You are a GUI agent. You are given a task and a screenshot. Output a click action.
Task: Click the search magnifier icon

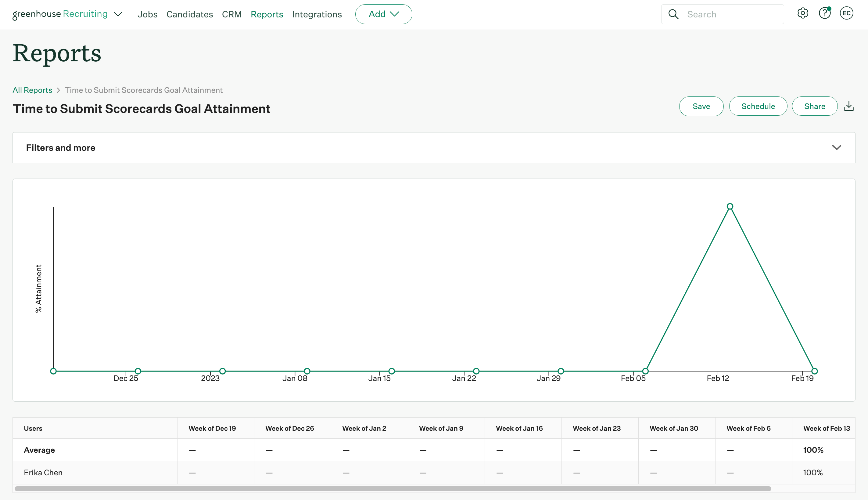pyautogui.click(x=673, y=14)
